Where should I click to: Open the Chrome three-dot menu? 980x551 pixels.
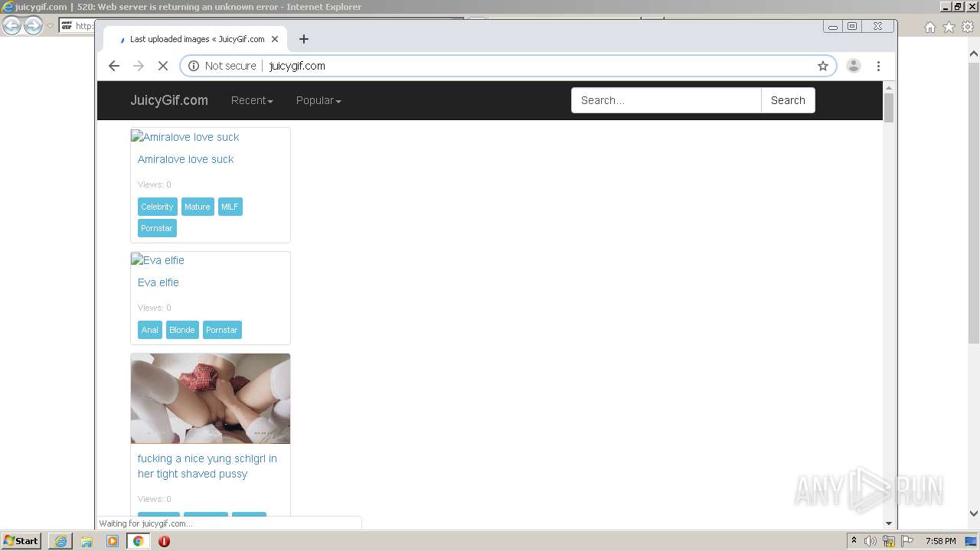pyautogui.click(x=878, y=66)
